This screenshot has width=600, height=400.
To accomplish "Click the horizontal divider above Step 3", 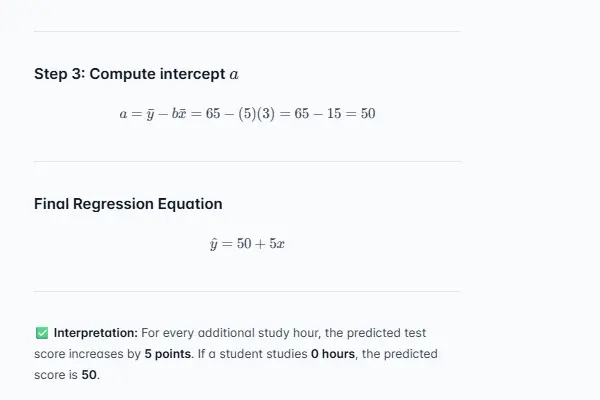I will click(247, 31).
